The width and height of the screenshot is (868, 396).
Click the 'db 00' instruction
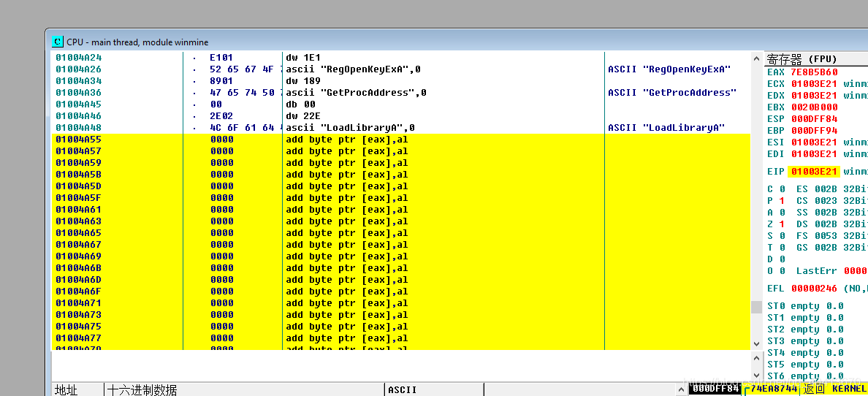[x=300, y=104]
